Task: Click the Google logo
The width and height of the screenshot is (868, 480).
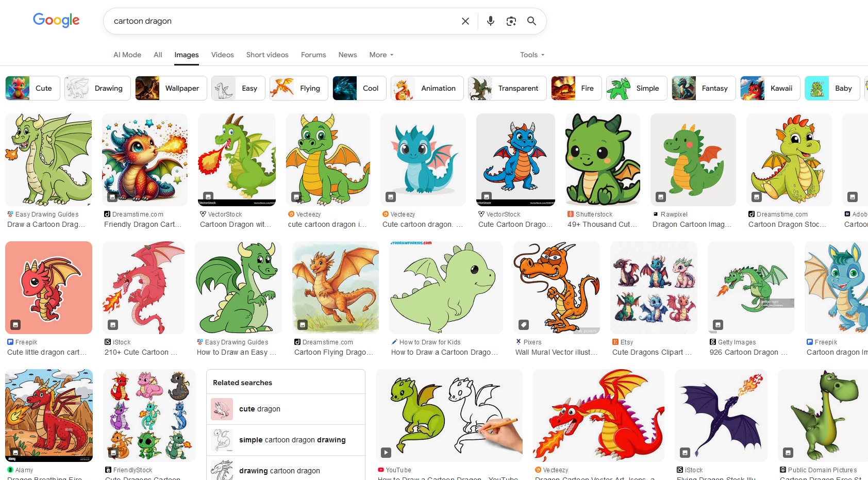Action: 56,20
